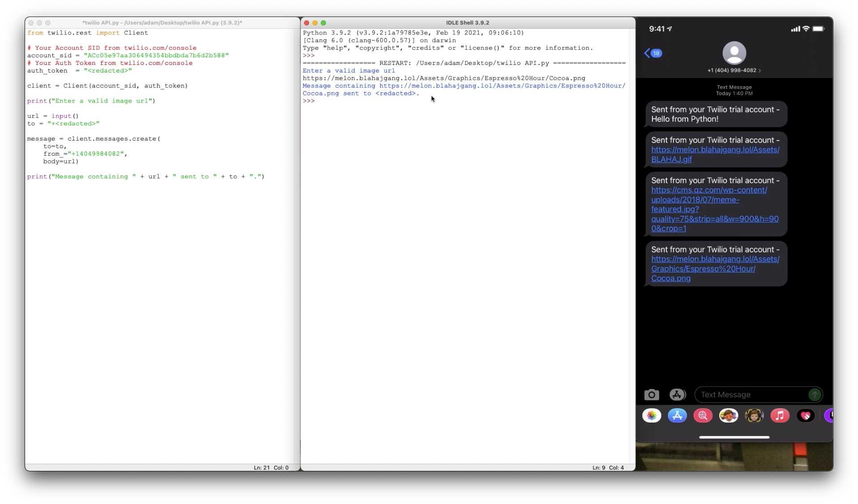Open the Cocoa.png link in last message

(715, 269)
